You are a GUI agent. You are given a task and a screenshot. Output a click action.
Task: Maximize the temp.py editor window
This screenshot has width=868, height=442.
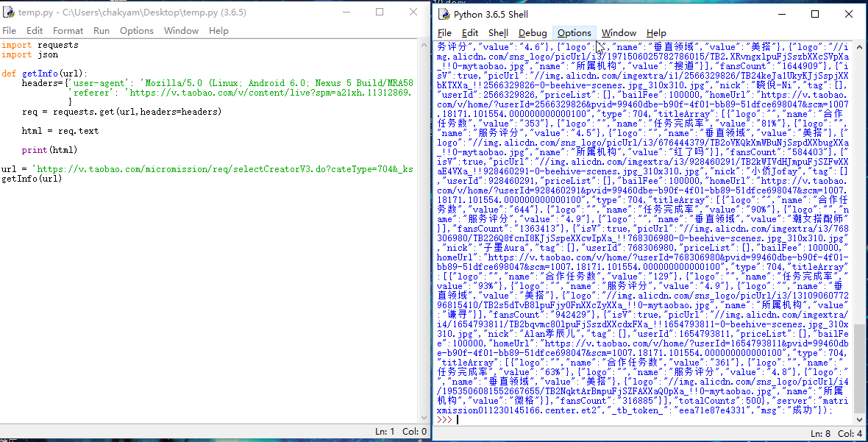tap(380, 13)
